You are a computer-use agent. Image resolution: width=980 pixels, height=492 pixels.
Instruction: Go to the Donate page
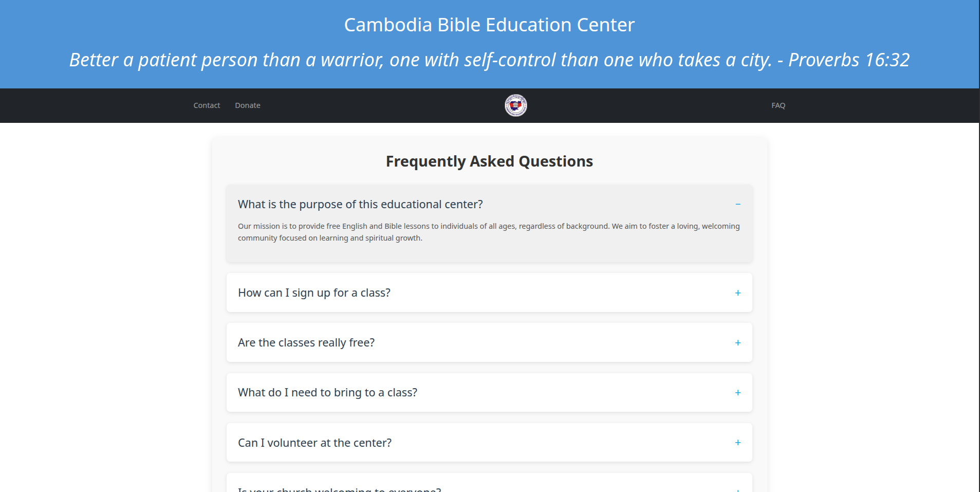pos(248,105)
